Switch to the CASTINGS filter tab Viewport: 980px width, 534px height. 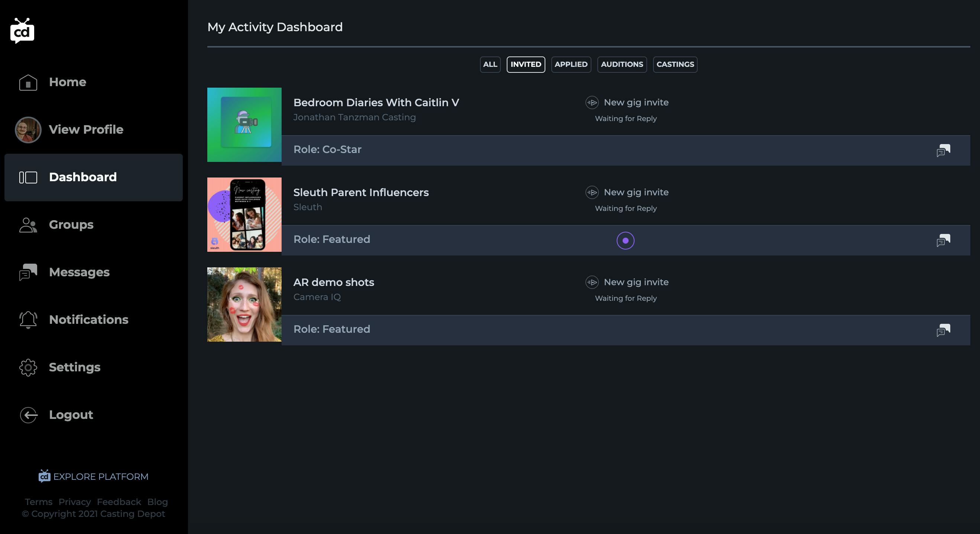[675, 64]
